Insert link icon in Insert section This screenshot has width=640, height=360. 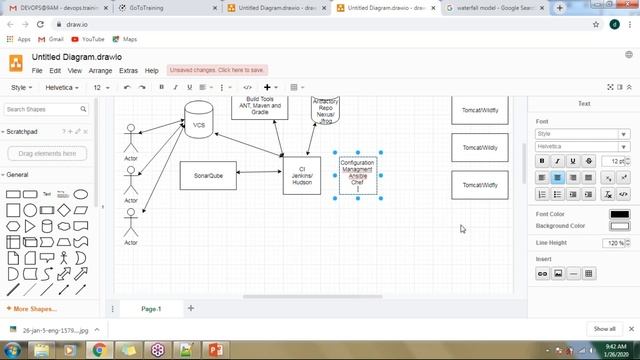542,273
